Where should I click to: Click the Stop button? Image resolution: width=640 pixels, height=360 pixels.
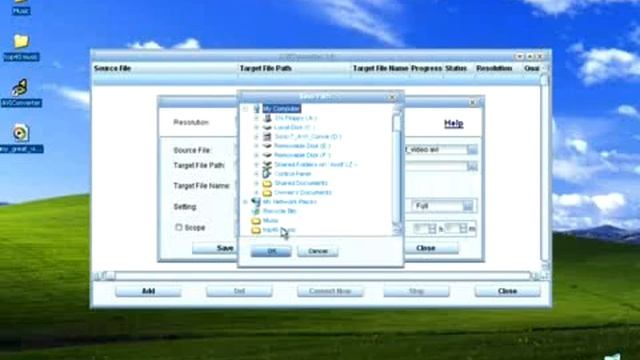point(416,291)
